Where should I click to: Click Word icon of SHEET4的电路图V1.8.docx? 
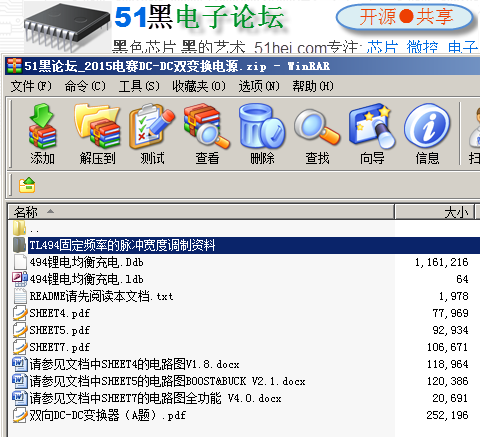[20, 364]
